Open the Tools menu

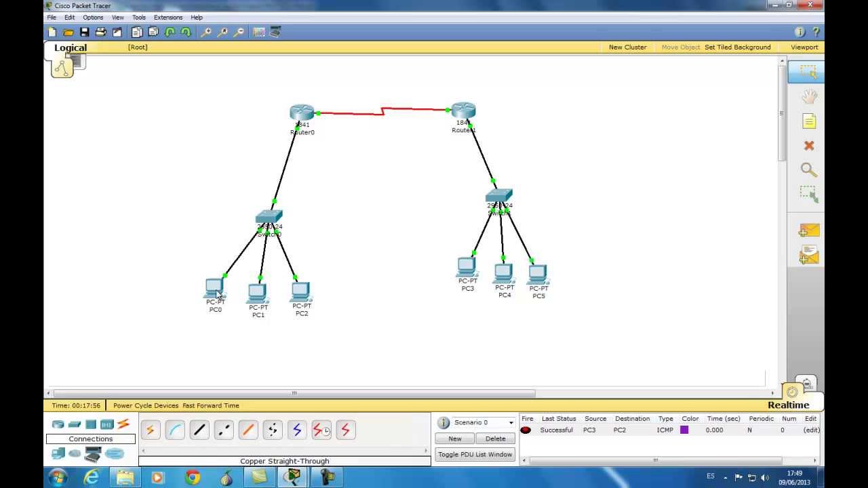click(x=138, y=17)
